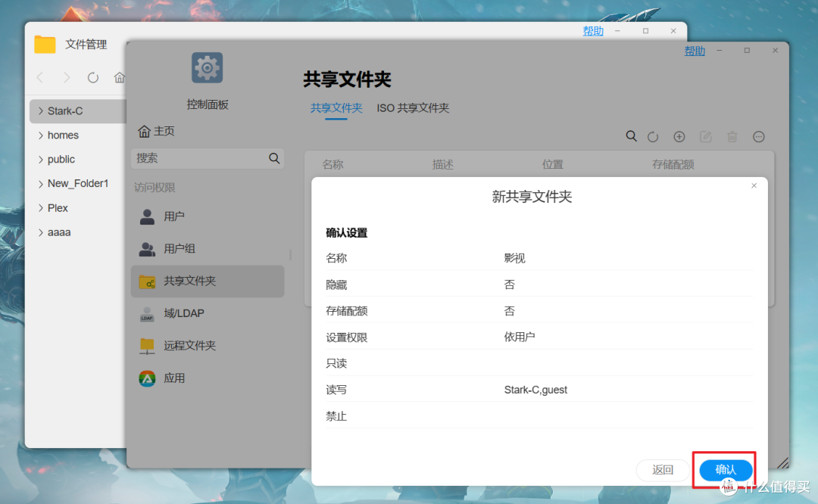The image size is (818, 504).
Task: Expand the homes folder node
Action: coord(41,135)
